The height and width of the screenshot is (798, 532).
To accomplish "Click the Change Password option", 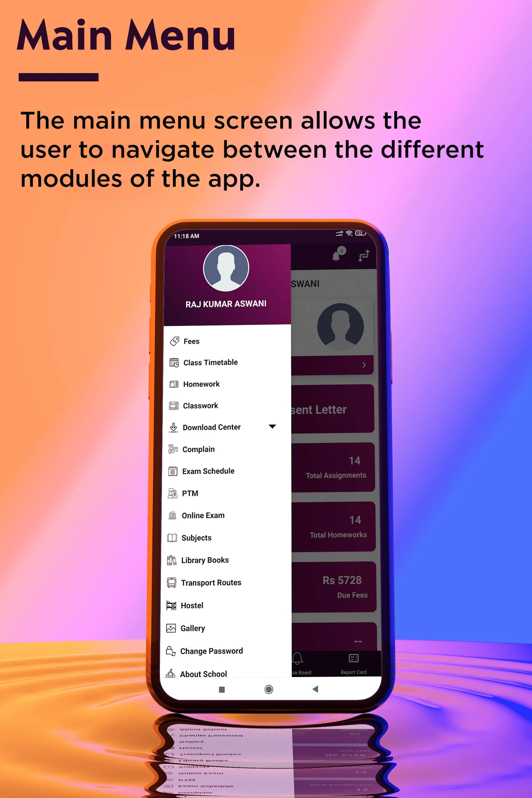I will pyautogui.click(x=211, y=651).
